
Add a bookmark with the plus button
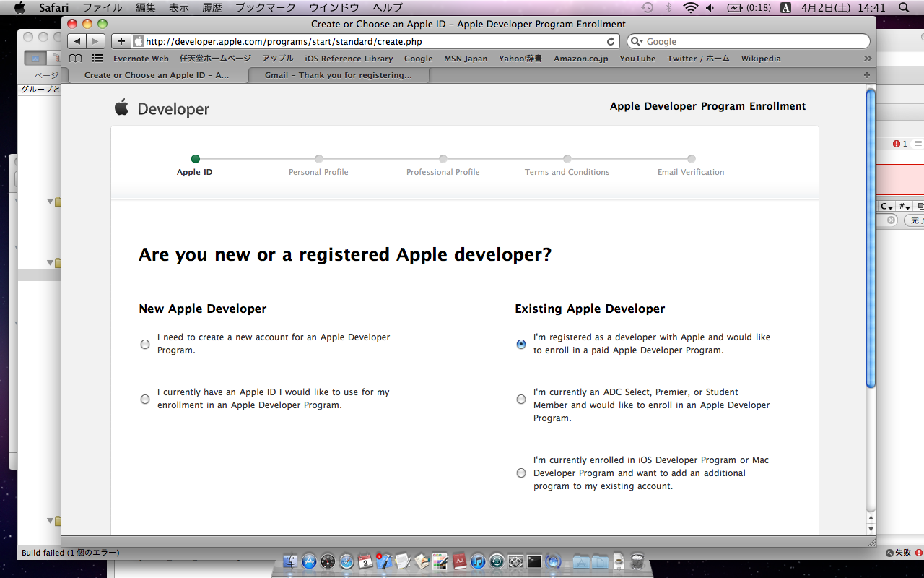click(x=121, y=41)
